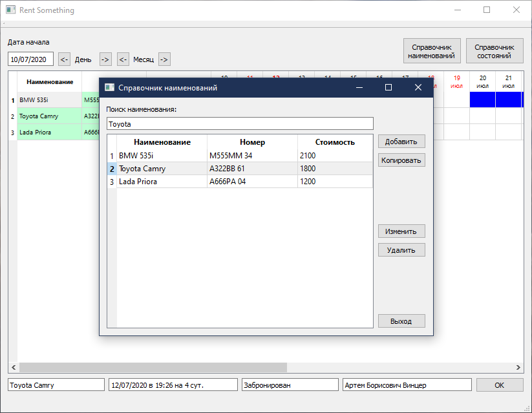Click the scrollbar left arrow
This screenshot has height=413, width=532.
click(14, 367)
